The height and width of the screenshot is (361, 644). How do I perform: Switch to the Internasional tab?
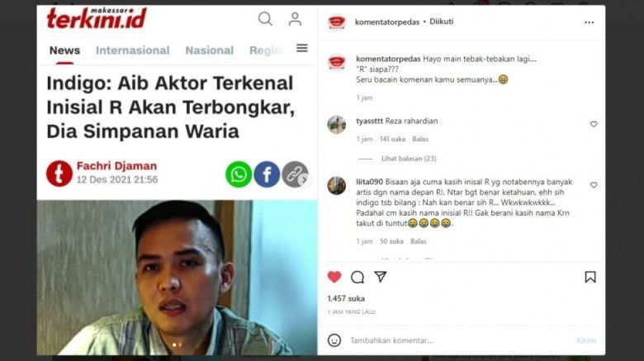click(x=133, y=50)
